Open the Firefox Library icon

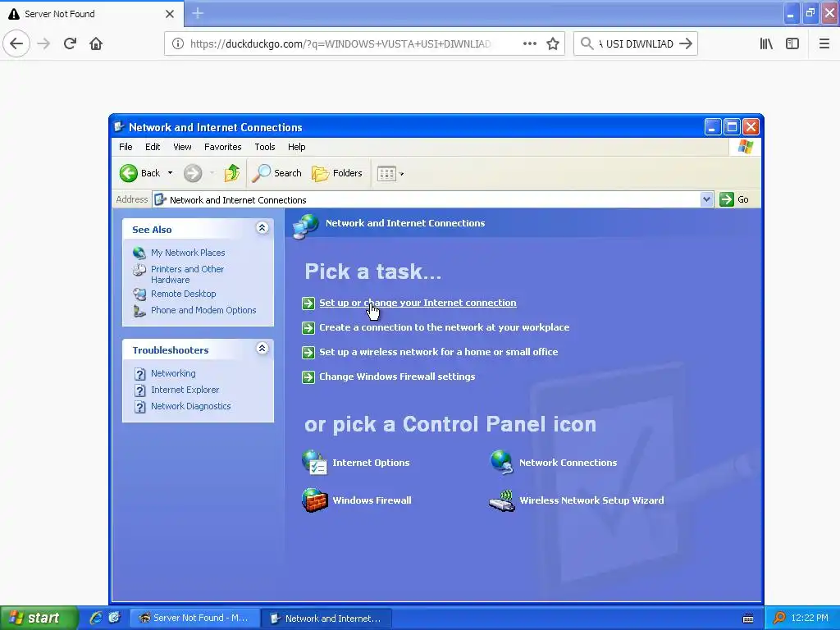(766, 43)
